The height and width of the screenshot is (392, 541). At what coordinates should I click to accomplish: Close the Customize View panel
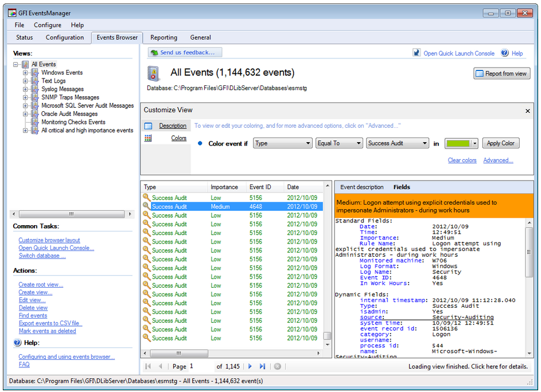(528, 111)
